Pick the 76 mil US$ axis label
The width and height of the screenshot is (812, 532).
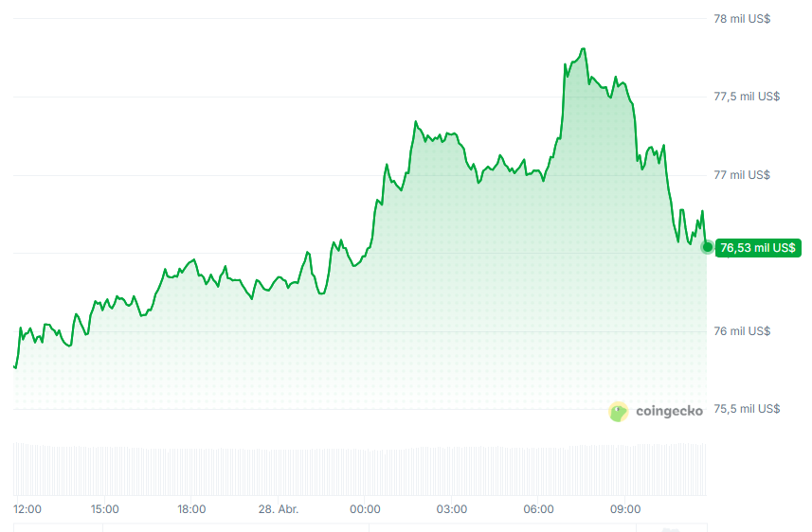pyautogui.click(x=742, y=331)
